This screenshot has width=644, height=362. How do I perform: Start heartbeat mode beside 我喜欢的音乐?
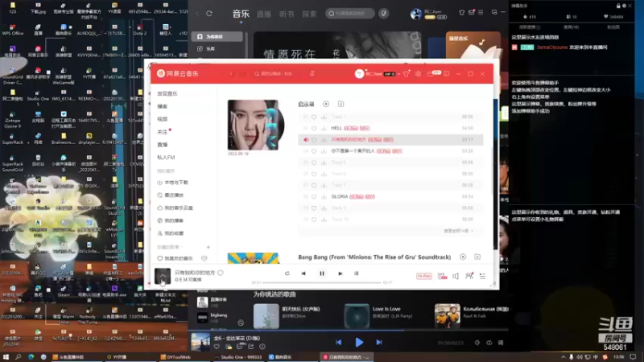(x=204, y=258)
